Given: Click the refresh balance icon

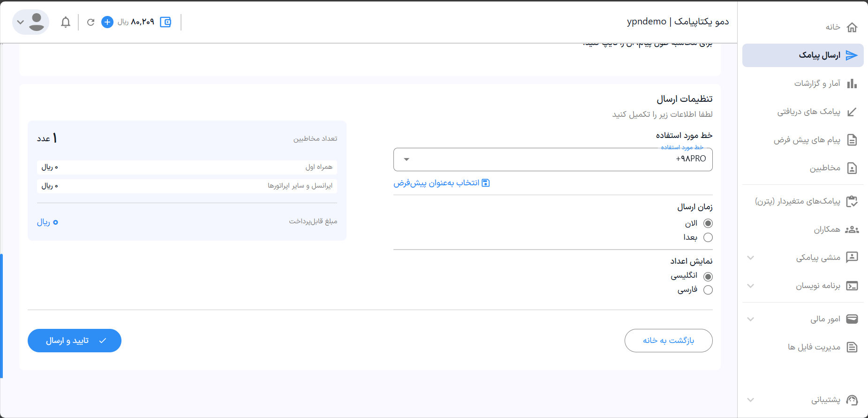Looking at the screenshot, I should click(x=91, y=22).
